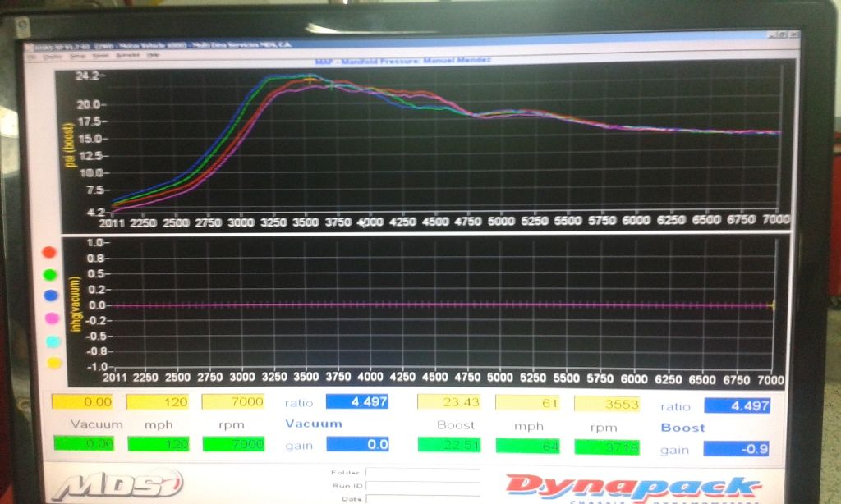Image resolution: width=841 pixels, height=504 pixels.
Task: Select the cyan run color dot
Action: (x=53, y=341)
